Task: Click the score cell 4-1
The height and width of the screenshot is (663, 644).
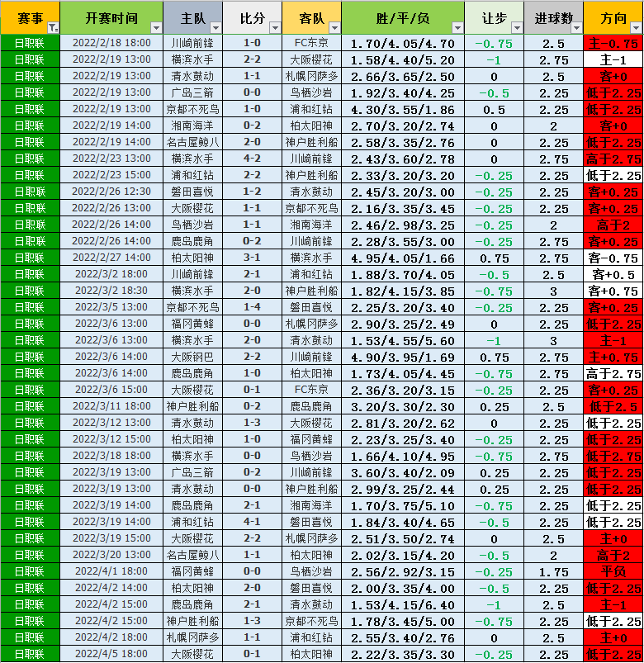Action: click(253, 521)
